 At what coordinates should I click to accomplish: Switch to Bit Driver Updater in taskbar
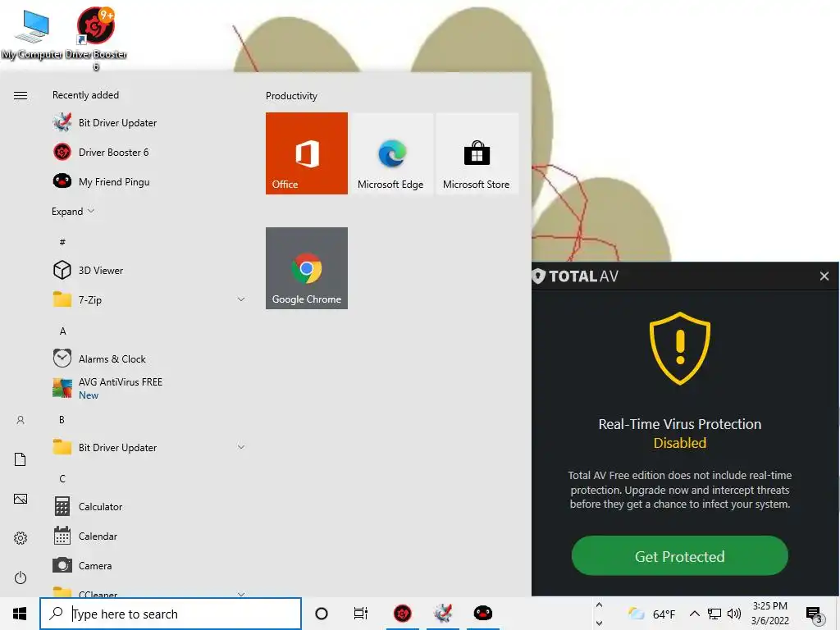coord(443,614)
